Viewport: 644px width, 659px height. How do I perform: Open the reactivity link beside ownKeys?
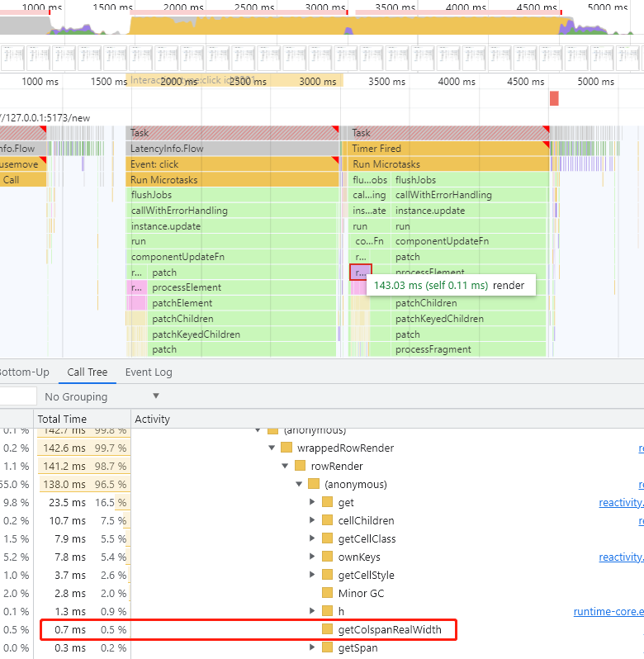click(621, 557)
